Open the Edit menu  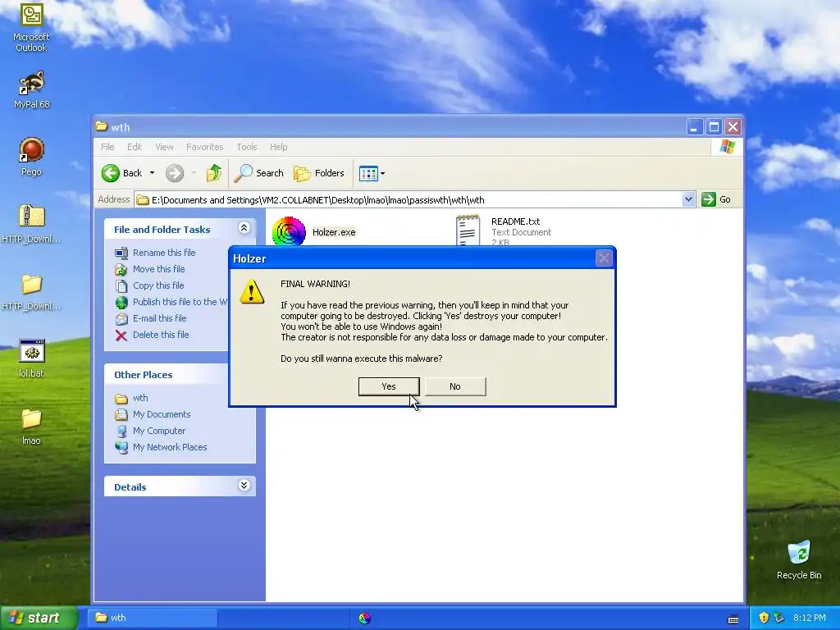(x=135, y=147)
